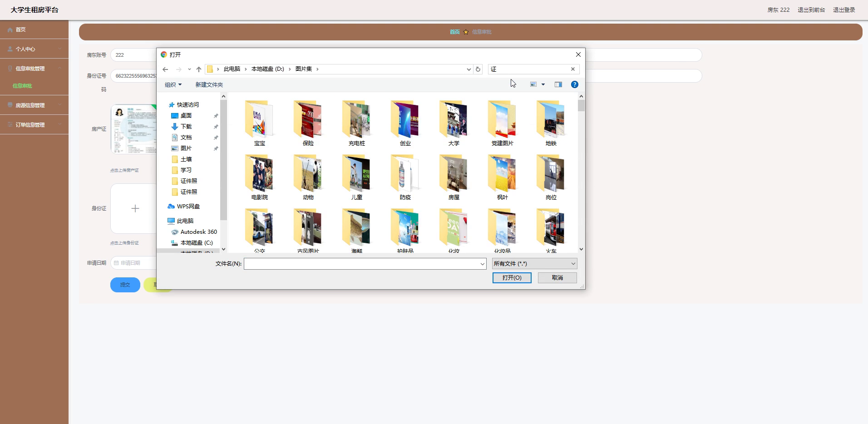
Task: Click 首页 in the breadcrumb bar
Action: pyautogui.click(x=454, y=32)
